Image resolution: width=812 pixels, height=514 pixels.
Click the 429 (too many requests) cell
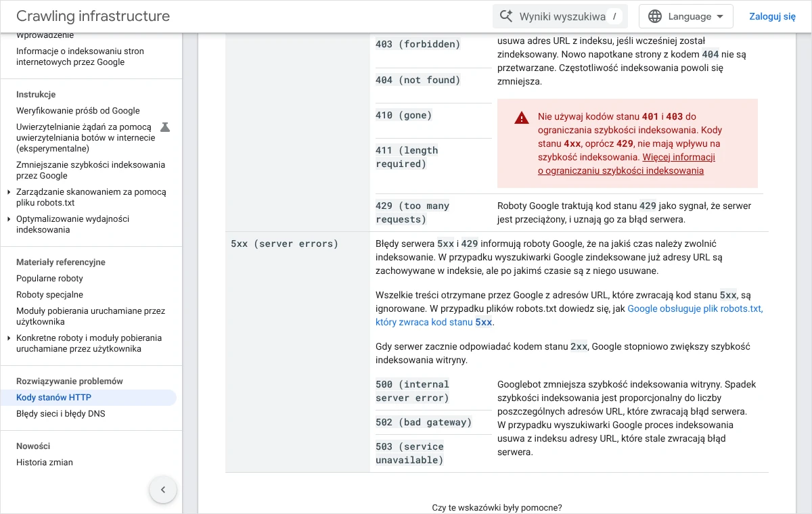click(413, 212)
